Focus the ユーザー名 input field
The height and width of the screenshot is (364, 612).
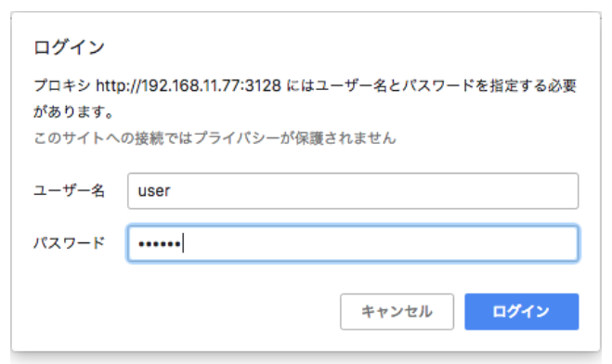coord(353,190)
